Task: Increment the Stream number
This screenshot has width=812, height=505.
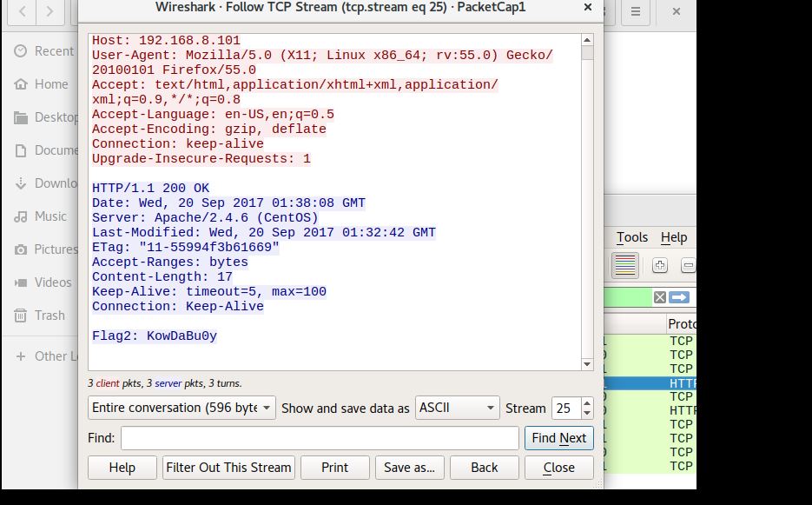Action: 587,402
